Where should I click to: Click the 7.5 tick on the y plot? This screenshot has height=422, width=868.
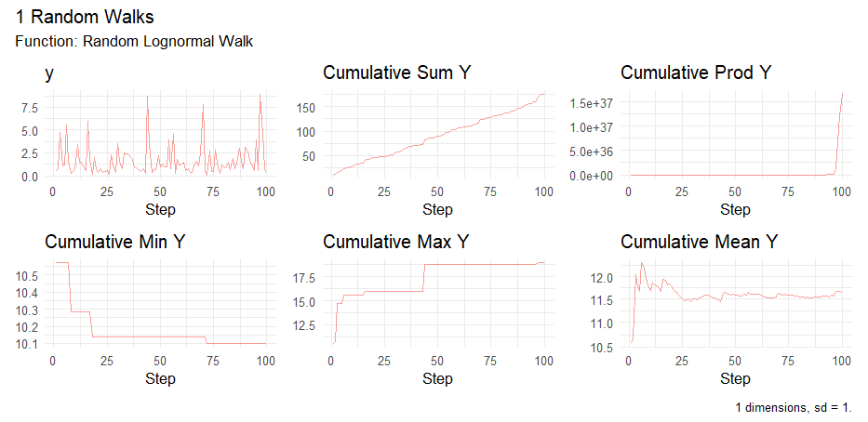pyautogui.click(x=28, y=107)
